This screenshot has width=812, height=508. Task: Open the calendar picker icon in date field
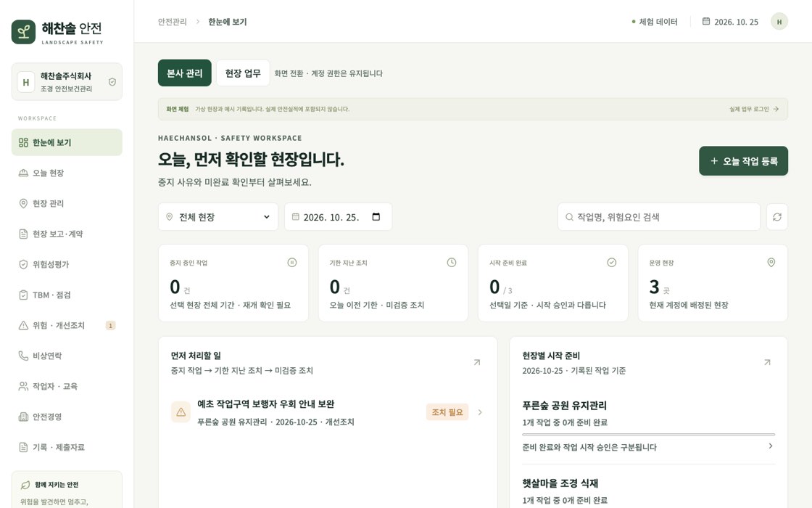[x=376, y=217]
